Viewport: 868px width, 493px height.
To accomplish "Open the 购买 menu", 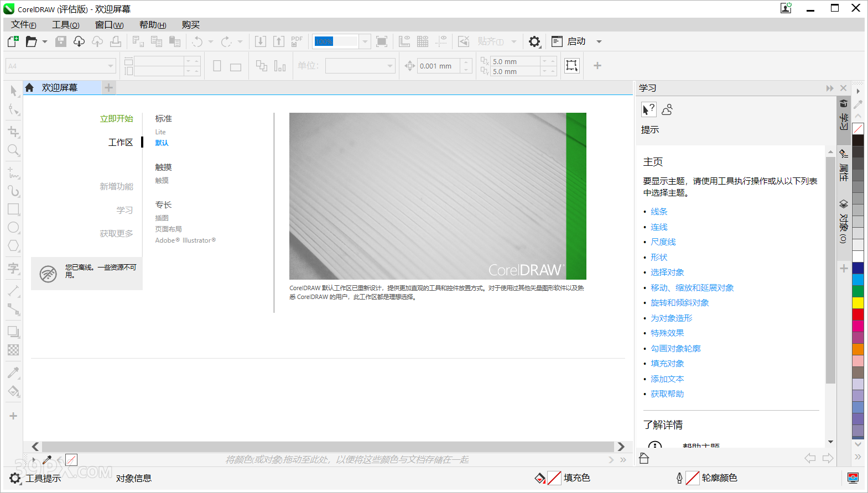I will pyautogui.click(x=191, y=25).
